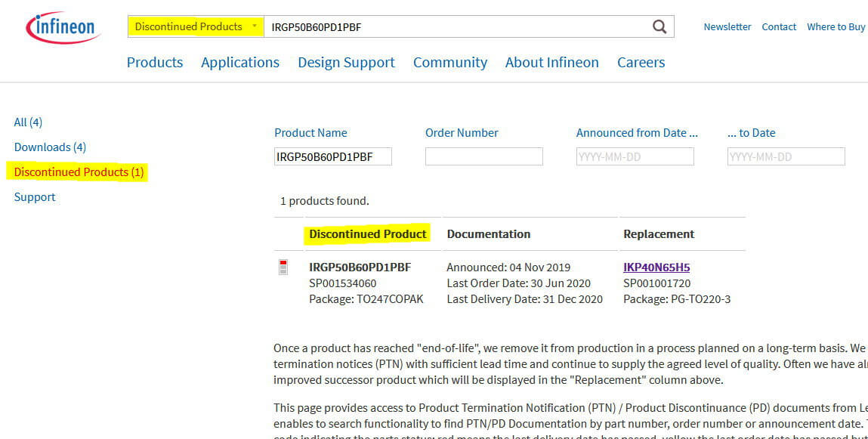Open the Design Support menu
Screen dimensions: 868x439
click(347, 62)
